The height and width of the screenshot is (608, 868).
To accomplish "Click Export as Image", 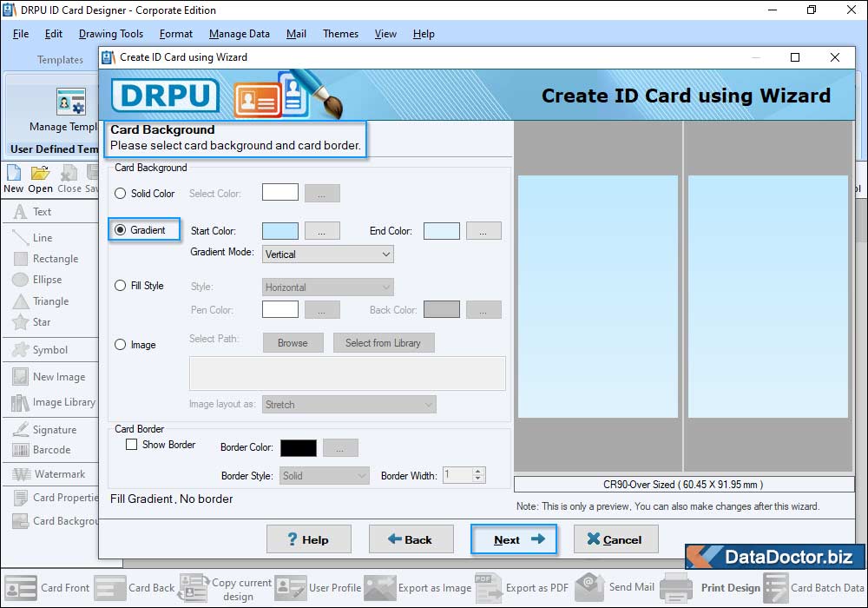I will point(418,587).
